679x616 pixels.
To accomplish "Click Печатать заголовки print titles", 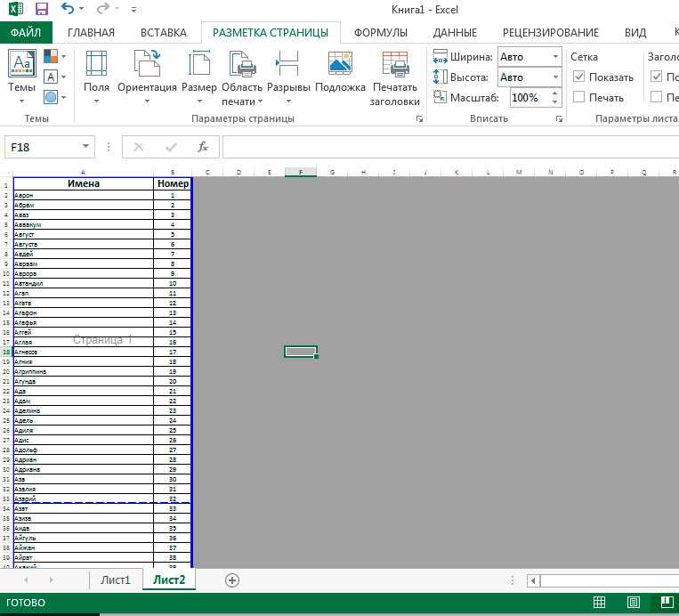I will 394,77.
